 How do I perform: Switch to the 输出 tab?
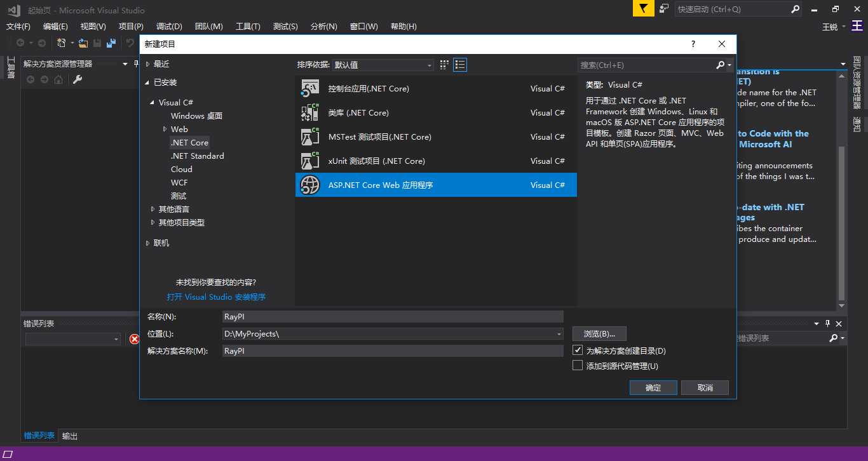[70, 436]
